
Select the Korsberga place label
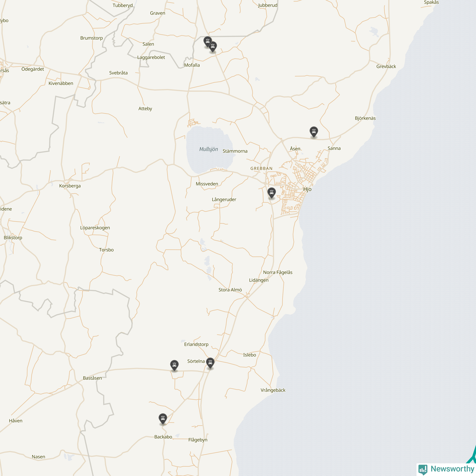click(70, 186)
